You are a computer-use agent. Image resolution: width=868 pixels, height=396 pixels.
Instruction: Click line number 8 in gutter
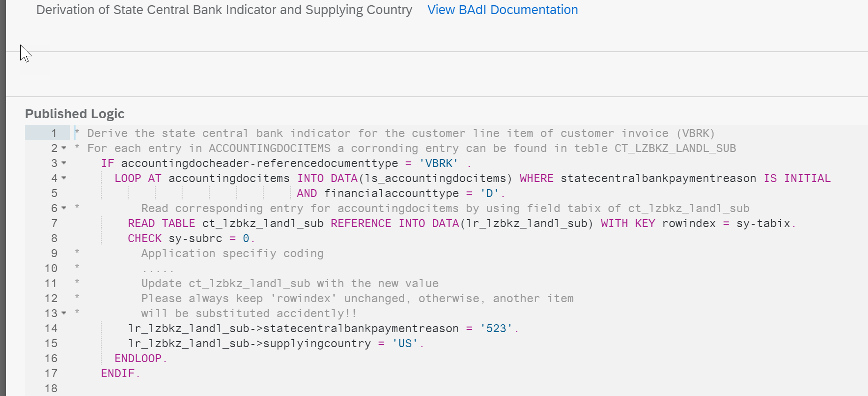tap(54, 238)
